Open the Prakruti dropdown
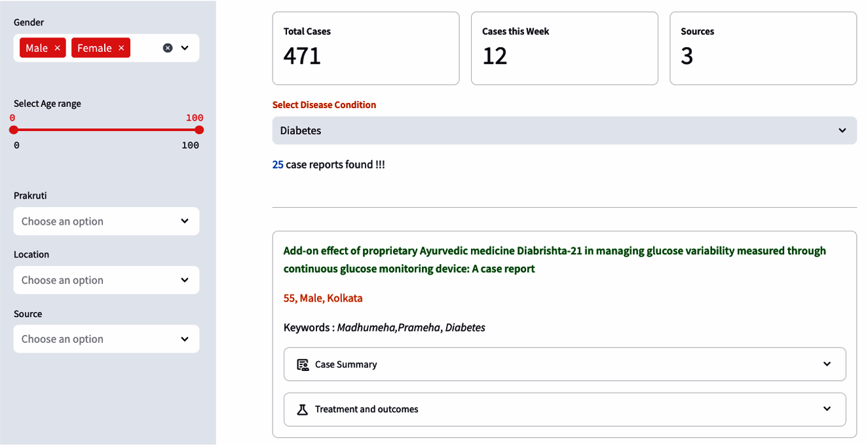The image size is (868, 445). 106,222
